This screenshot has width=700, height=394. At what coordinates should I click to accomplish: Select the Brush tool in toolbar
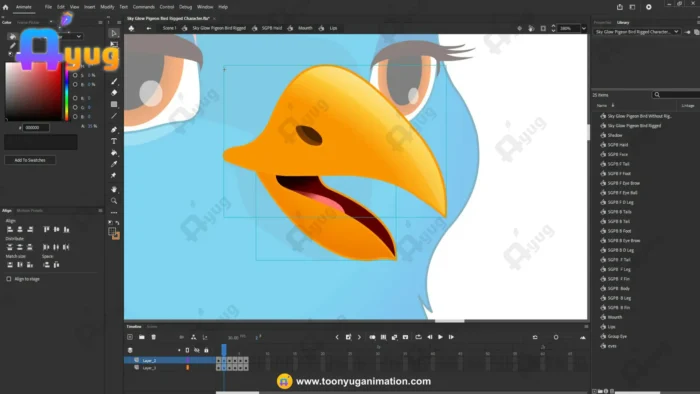(x=114, y=81)
